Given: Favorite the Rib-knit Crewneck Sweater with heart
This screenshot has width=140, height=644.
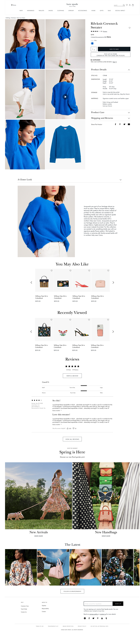Looking at the screenshot, I should coord(129,28).
